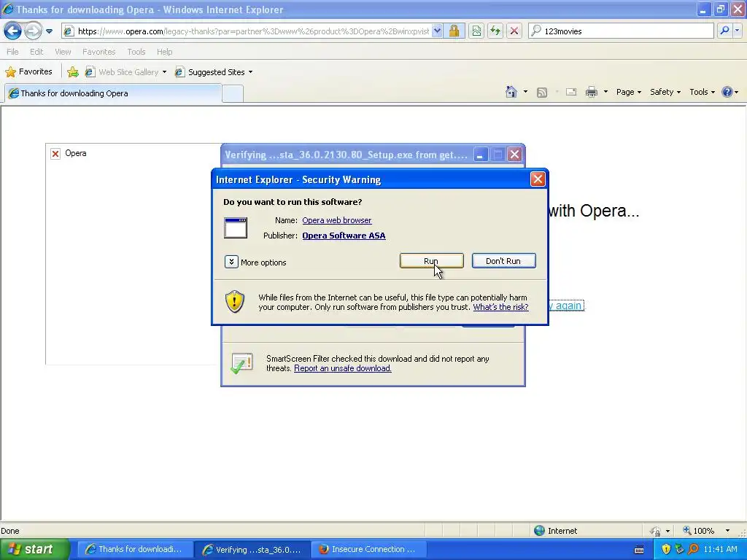Click the search box containing 123movies
The height and width of the screenshot is (560, 747).
pyautogui.click(x=621, y=31)
